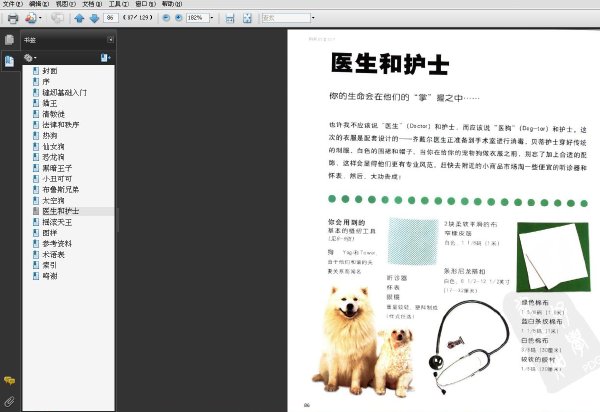Click the green fabric swatch image
This screenshot has width=600, height=412.
553,257
